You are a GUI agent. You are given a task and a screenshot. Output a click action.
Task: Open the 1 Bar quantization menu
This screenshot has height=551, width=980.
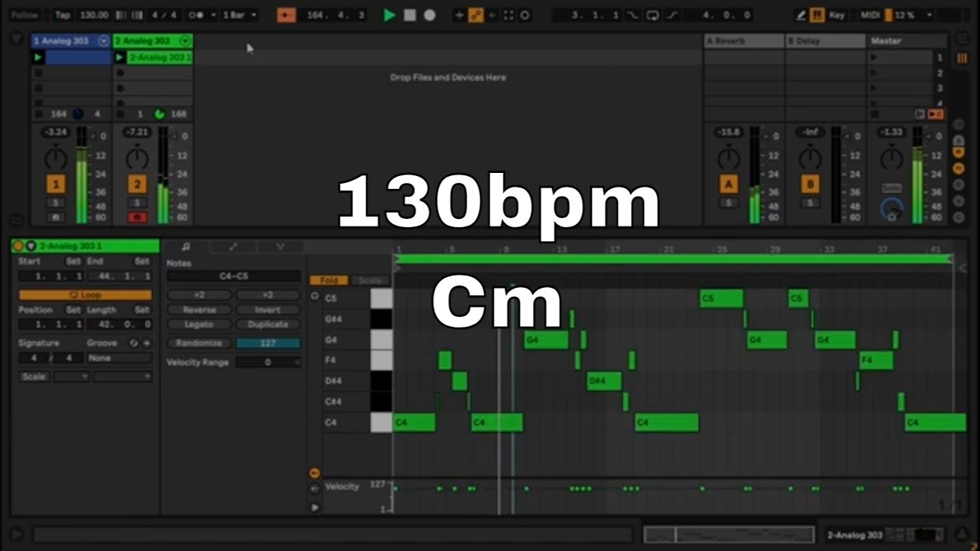pos(240,15)
